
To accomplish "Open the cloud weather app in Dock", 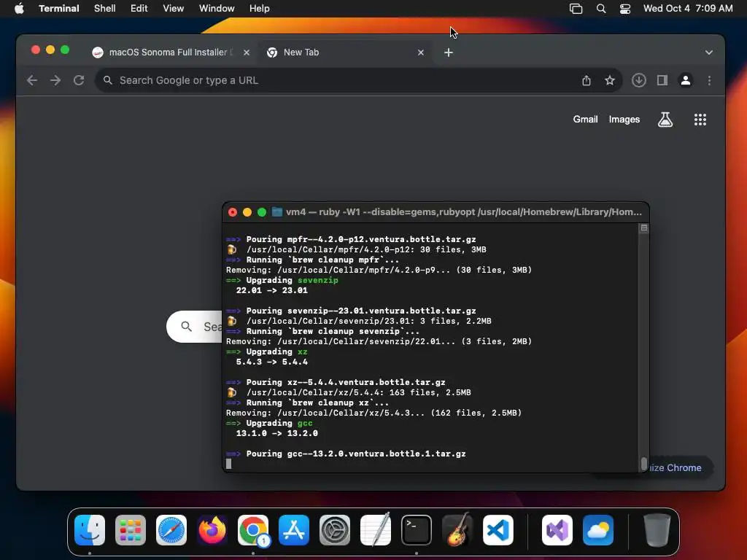I will click(598, 530).
